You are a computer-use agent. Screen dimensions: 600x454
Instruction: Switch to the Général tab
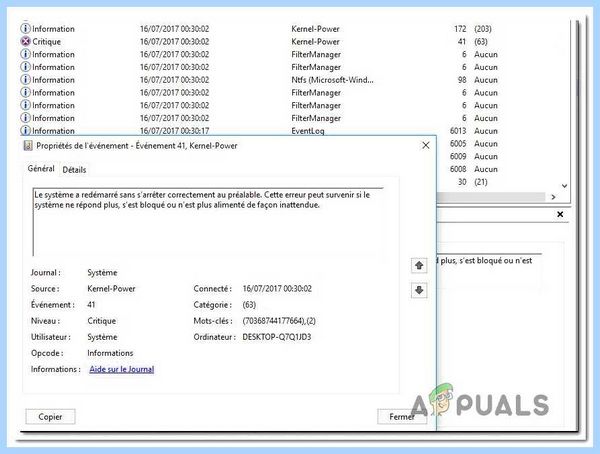point(41,168)
